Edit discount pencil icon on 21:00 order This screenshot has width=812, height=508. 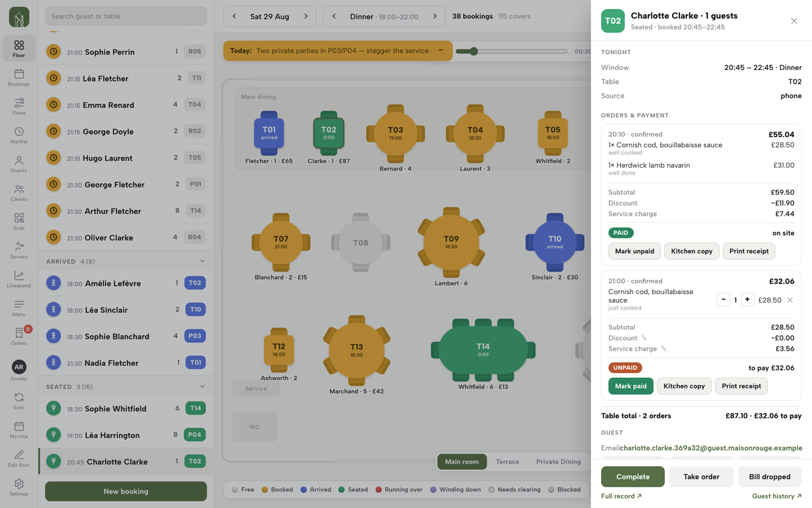pos(644,338)
